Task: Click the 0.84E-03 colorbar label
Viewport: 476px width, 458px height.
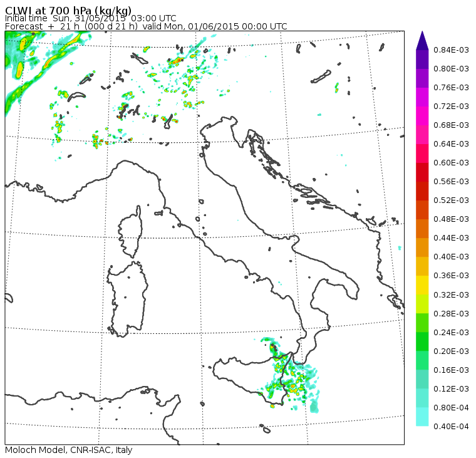Action: point(451,49)
